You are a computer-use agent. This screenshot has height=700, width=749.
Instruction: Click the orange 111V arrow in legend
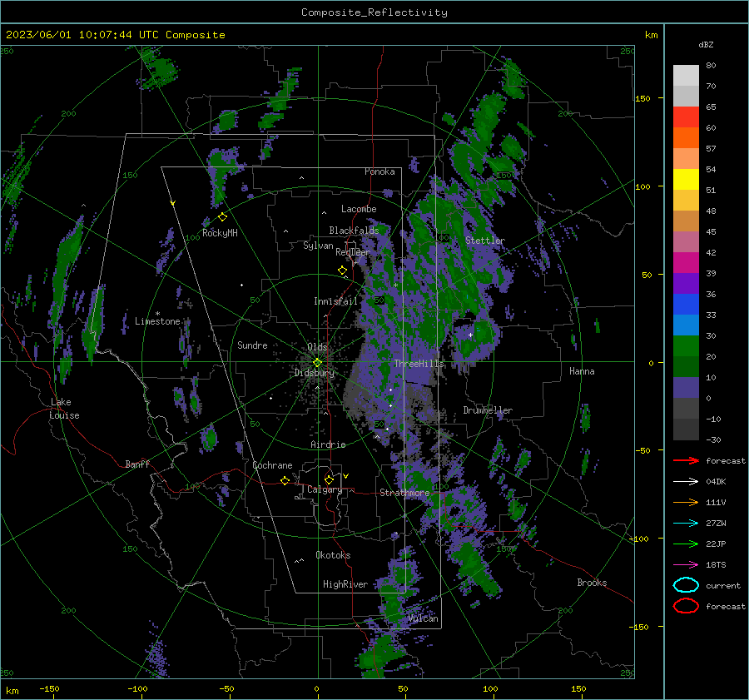click(x=686, y=502)
